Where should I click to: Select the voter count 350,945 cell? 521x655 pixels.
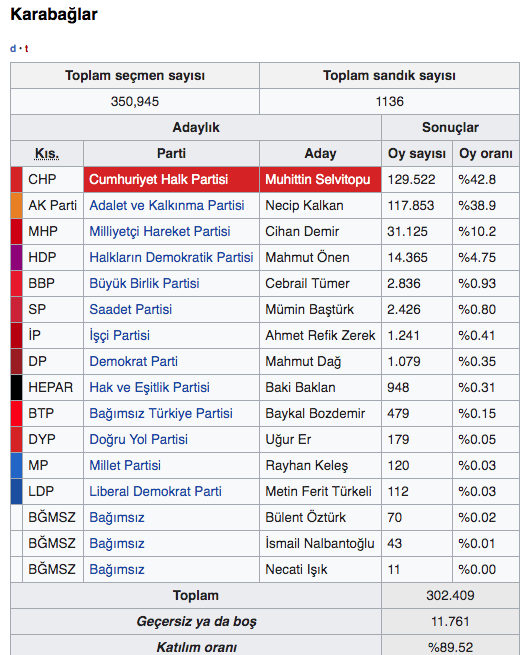tap(135, 102)
